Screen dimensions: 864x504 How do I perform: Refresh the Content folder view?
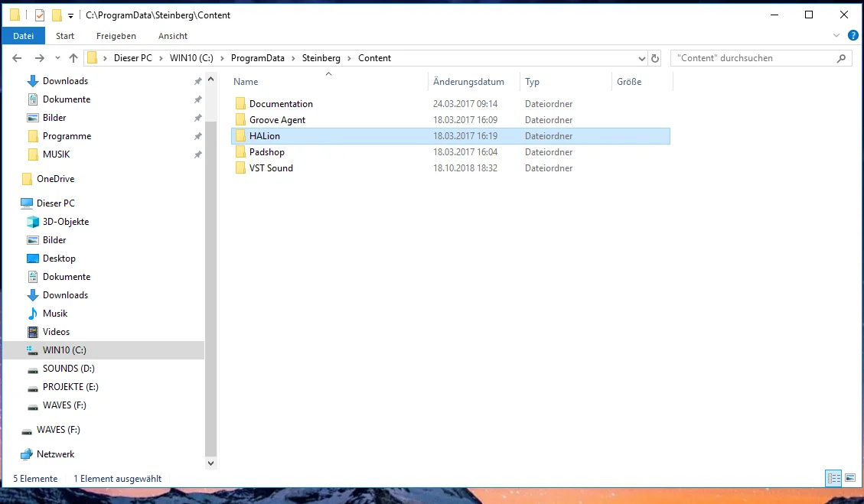tap(654, 58)
